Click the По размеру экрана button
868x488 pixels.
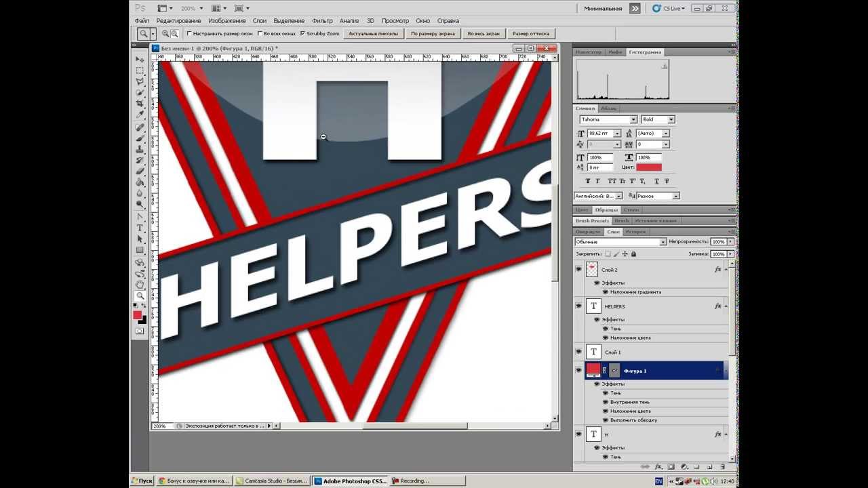click(x=433, y=33)
